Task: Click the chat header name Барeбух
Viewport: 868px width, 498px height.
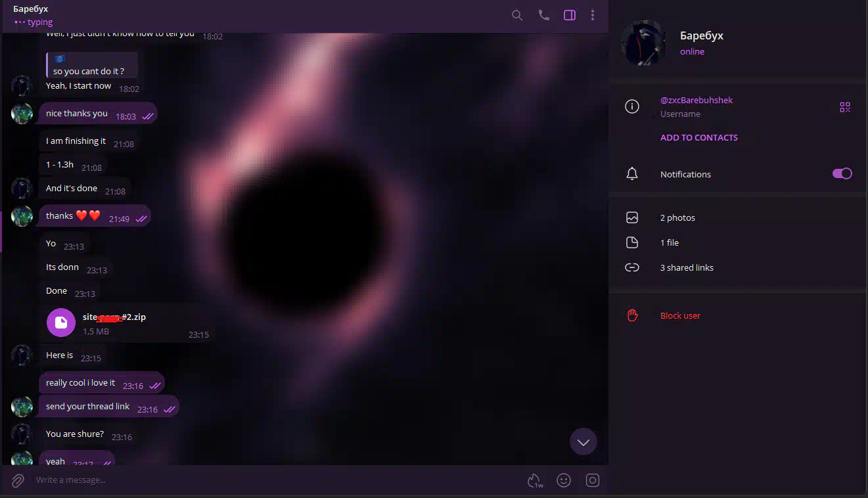Action: [x=30, y=9]
